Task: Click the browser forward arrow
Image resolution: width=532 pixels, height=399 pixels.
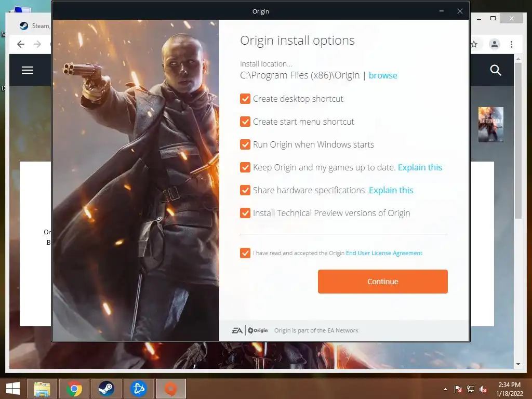Action: (37, 44)
